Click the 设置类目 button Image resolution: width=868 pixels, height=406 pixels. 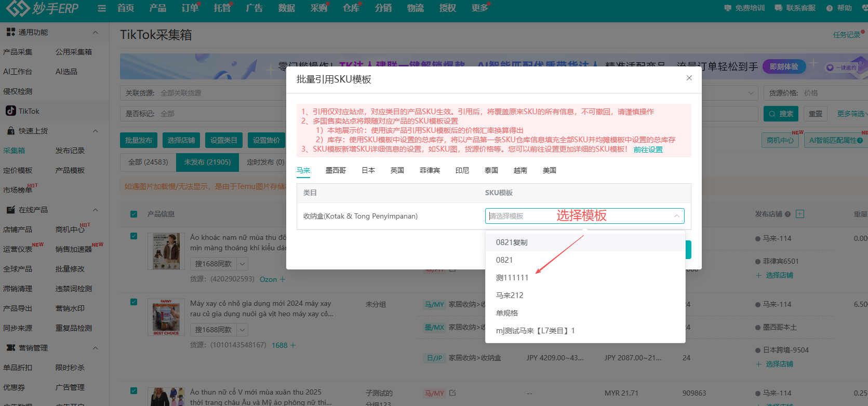coord(224,140)
